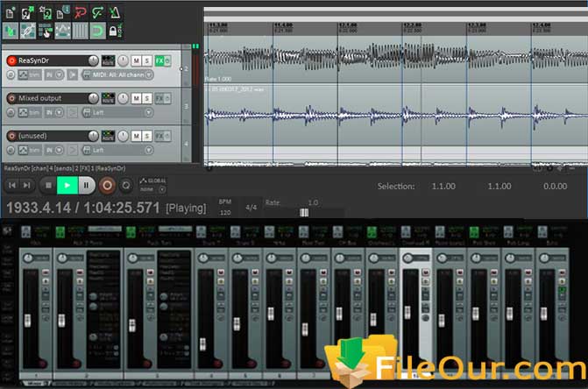Click the green Play button

[x=67, y=185]
